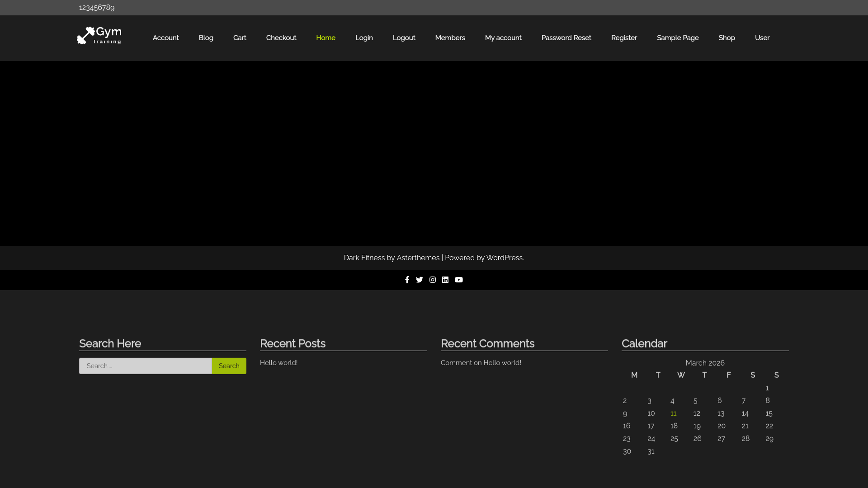Screen dimensions: 868x488
Task: Open Password Reset page
Action: coord(566,38)
